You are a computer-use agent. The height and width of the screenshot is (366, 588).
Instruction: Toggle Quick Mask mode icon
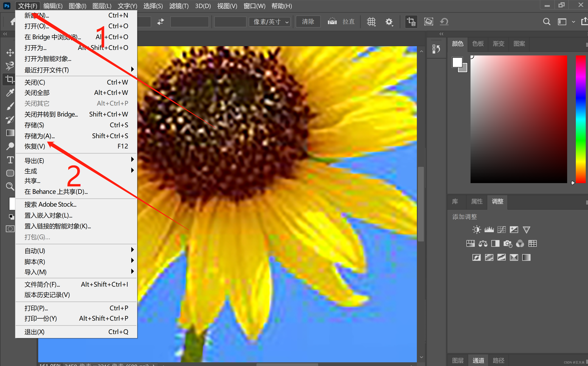coord(10,229)
